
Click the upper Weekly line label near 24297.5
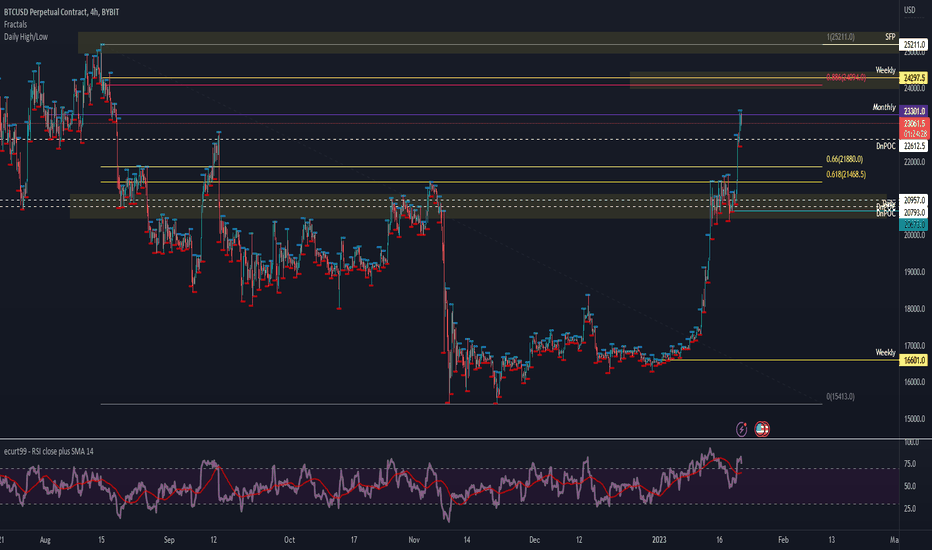click(x=885, y=70)
